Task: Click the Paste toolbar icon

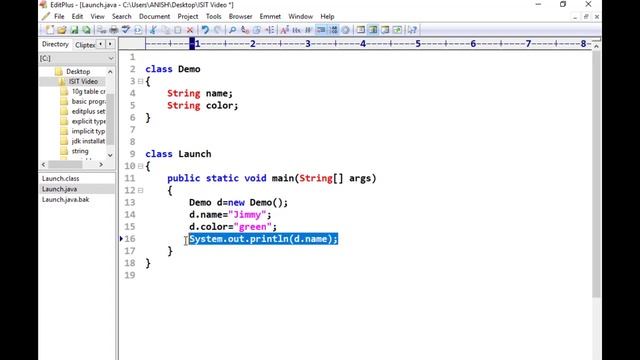Action: coord(178,30)
